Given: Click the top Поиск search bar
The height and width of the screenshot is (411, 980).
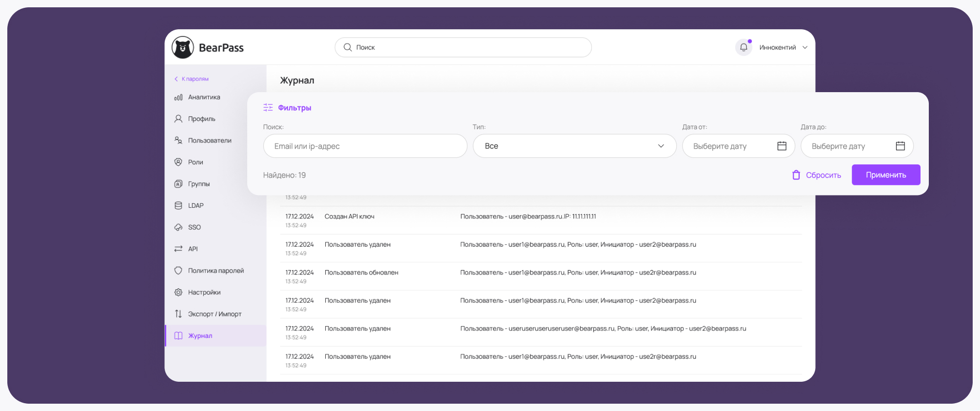Looking at the screenshot, I should (x=463, y=47).
